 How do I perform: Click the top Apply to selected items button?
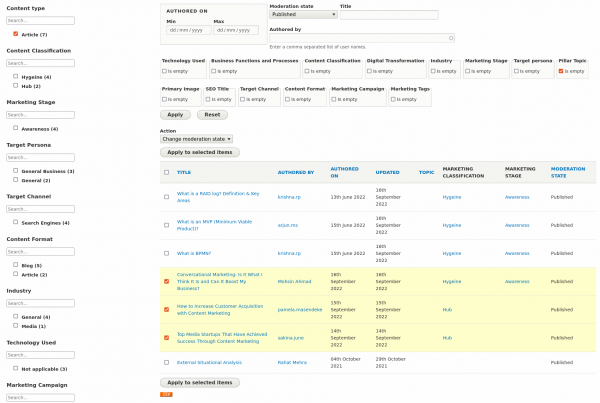[200, 152]
